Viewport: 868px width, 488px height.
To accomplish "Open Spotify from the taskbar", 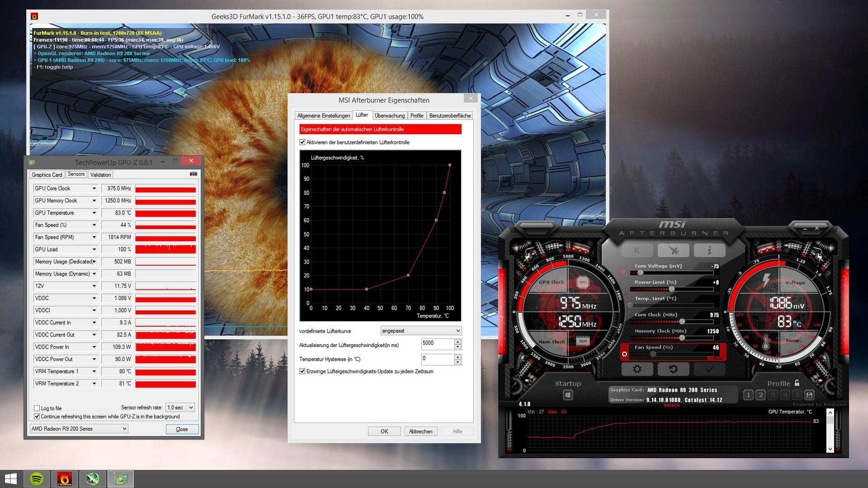I will click(x=37, y=479).
